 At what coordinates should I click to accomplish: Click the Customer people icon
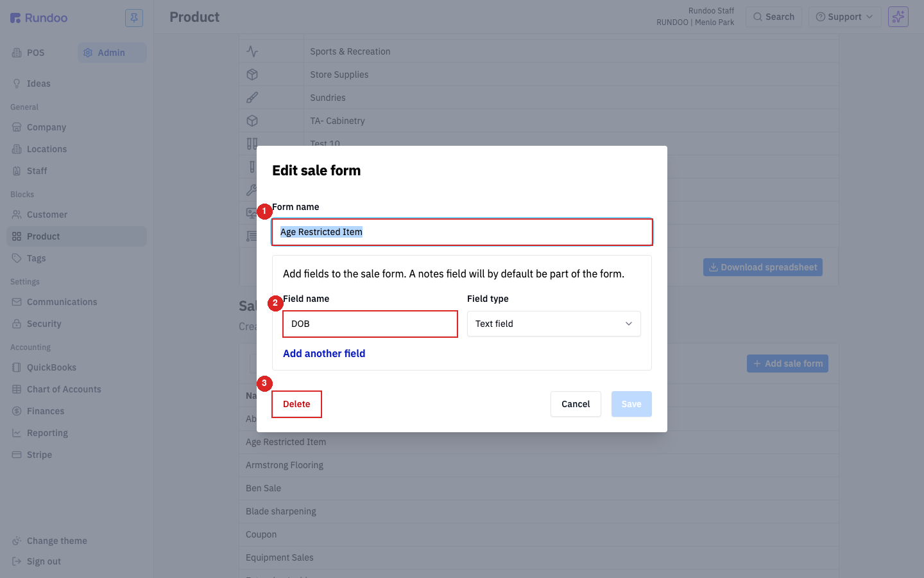pos(17,215)
